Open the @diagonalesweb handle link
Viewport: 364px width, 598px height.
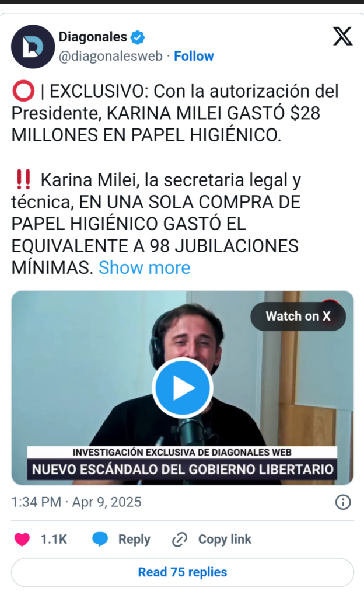tap(111, 56)
